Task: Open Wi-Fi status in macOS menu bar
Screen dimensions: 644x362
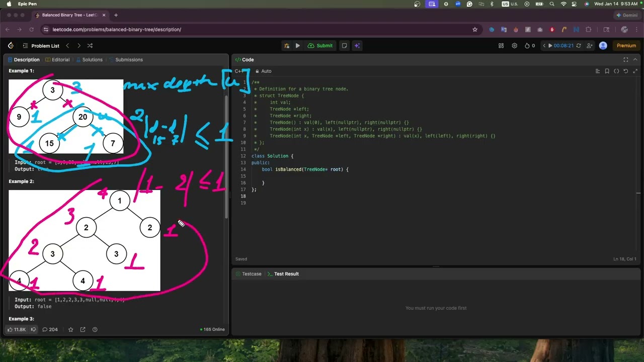Action: coord(563,4)
